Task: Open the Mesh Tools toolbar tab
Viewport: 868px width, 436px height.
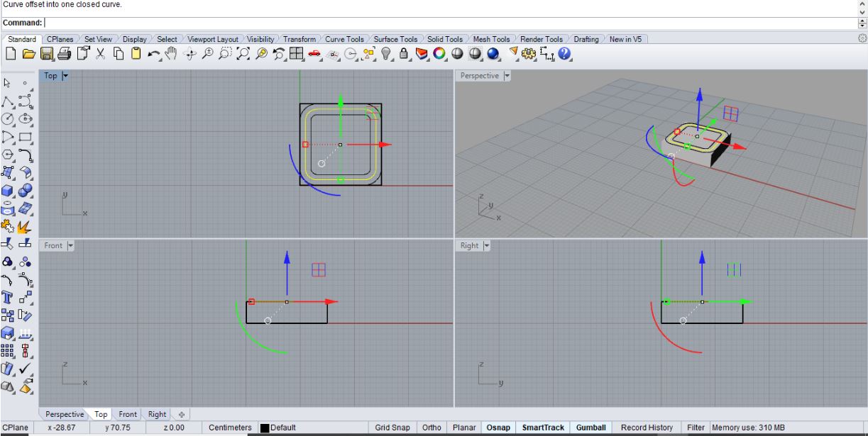Action: click(x=491, y=39)
